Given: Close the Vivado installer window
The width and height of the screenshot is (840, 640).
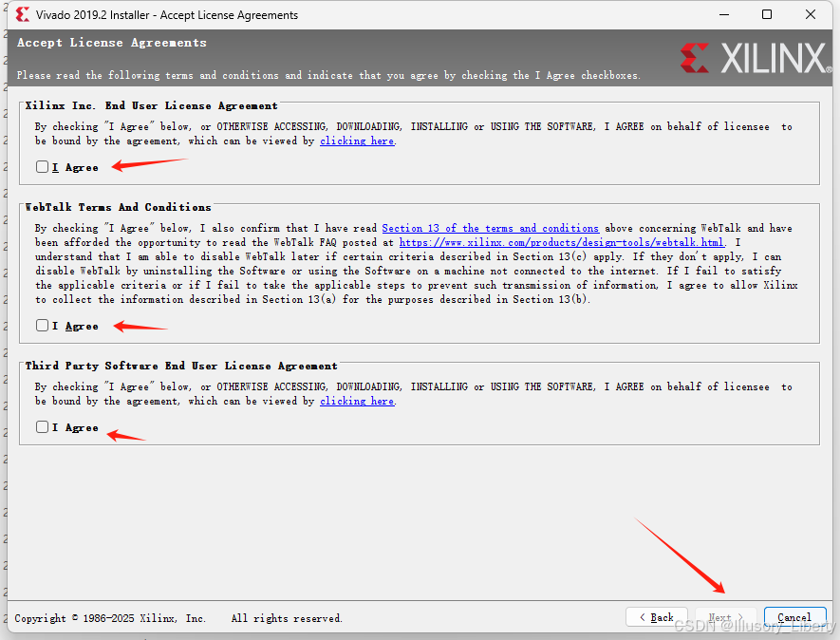Looking at the screenshot, I should point(811,14).
